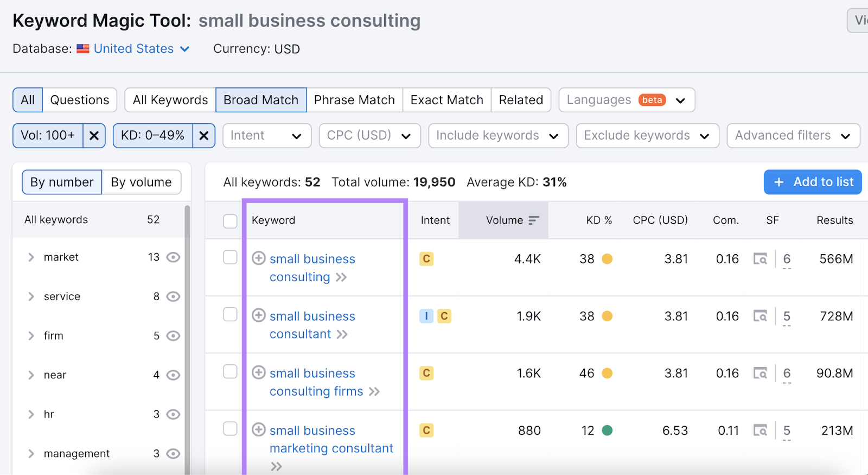This screenshot has width=868, height=475.
Task: Click C intent badge in consulting firms row
Action: (426, 373)
